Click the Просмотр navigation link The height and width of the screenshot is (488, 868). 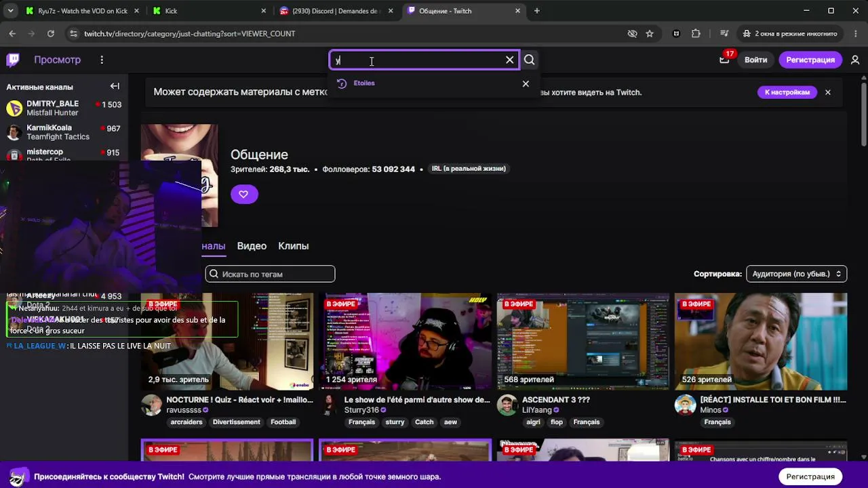tap(58, 60)
